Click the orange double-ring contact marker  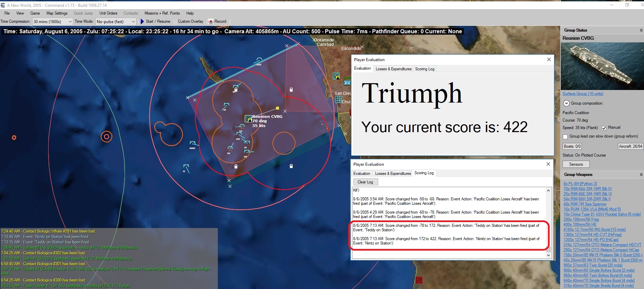coord(106,137)
